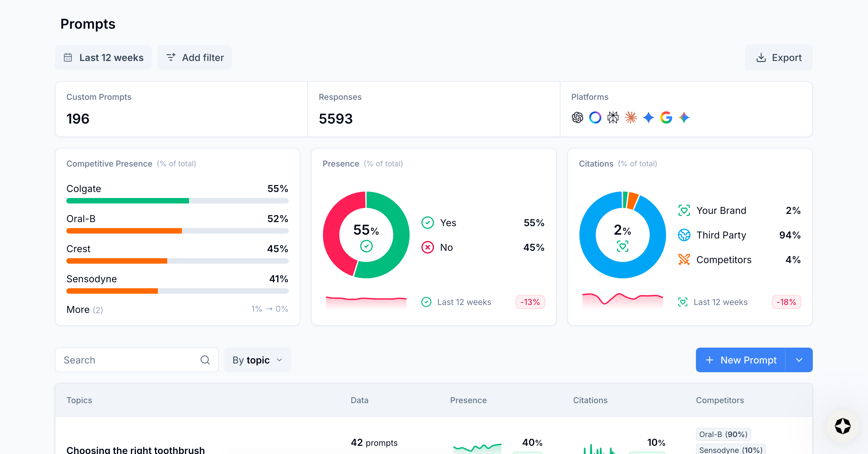Click the Add filter button
Screen dimensions: 868x454
click(x=195, y=58)
